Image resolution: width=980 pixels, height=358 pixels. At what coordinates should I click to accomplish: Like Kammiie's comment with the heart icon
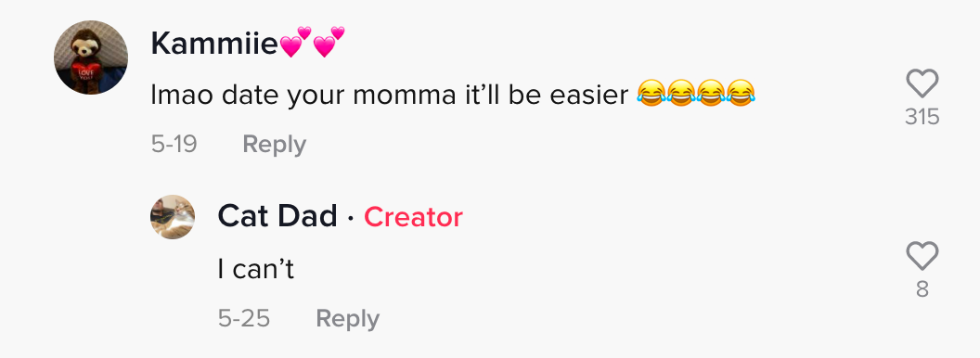click(x=922, y=83)
